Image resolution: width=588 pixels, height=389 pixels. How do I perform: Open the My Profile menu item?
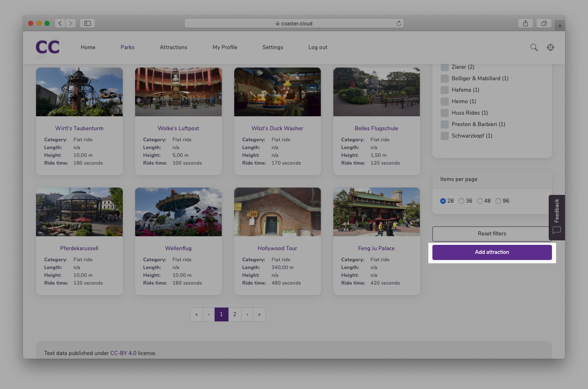[225, 47]
